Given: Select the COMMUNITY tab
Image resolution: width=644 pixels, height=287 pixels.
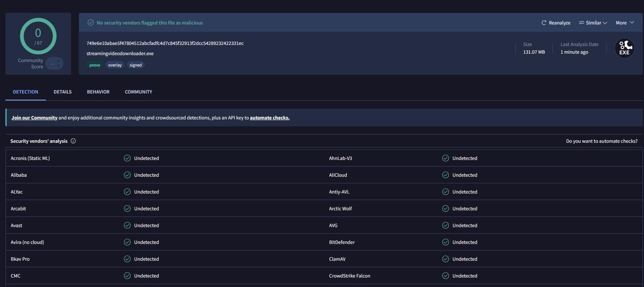Looking at the screenshot, I should 139,92.
